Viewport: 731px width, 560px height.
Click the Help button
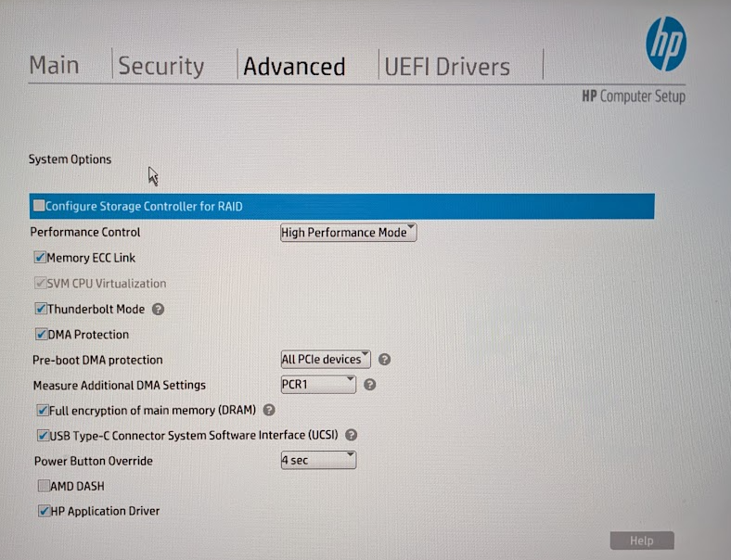click(642, 541)
